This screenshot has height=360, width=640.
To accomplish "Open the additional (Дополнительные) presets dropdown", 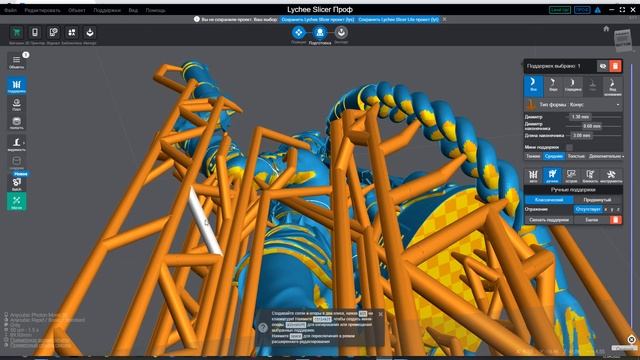I will pyautogui.click(x=606, y=156).
